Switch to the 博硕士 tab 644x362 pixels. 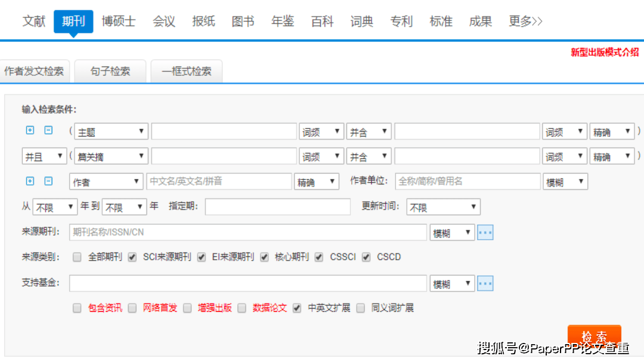119,21
